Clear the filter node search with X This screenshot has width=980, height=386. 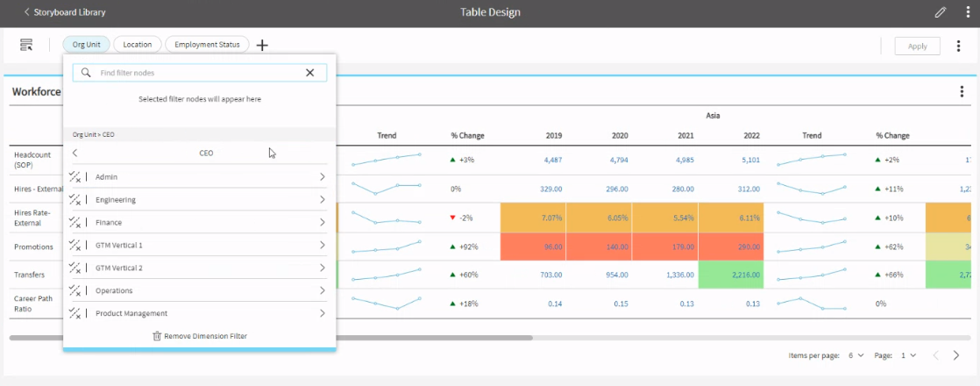tap(309, 73)
